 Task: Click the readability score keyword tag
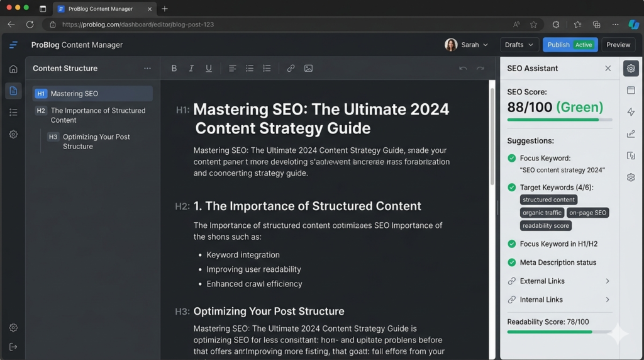[545, 225]
